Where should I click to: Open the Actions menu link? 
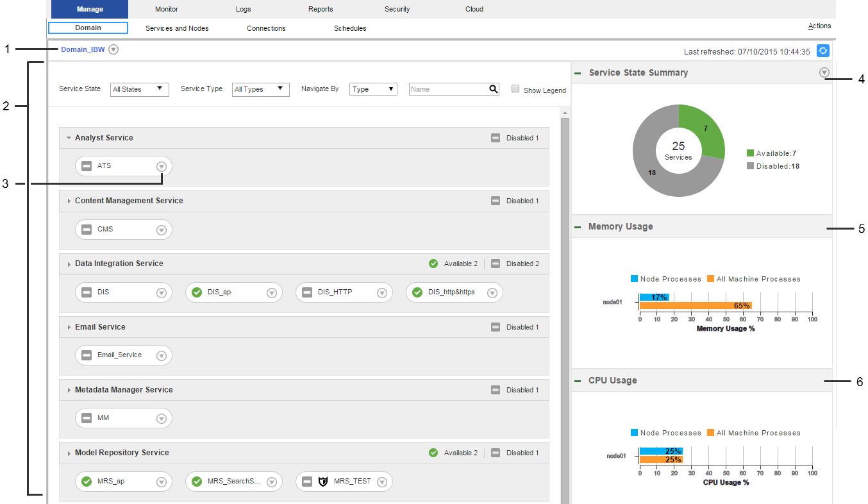point(819,26)
